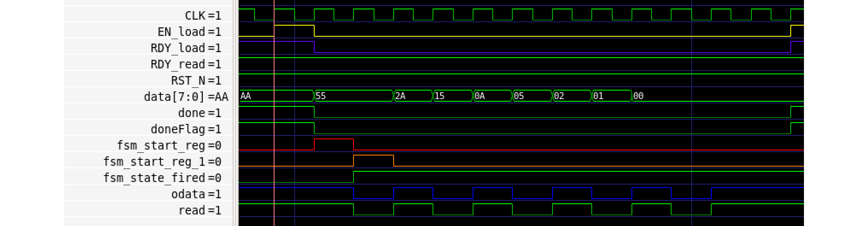The height and width of the screenshot is (226, 868).
Task: Select the read signal row
Action: [199, 210]
